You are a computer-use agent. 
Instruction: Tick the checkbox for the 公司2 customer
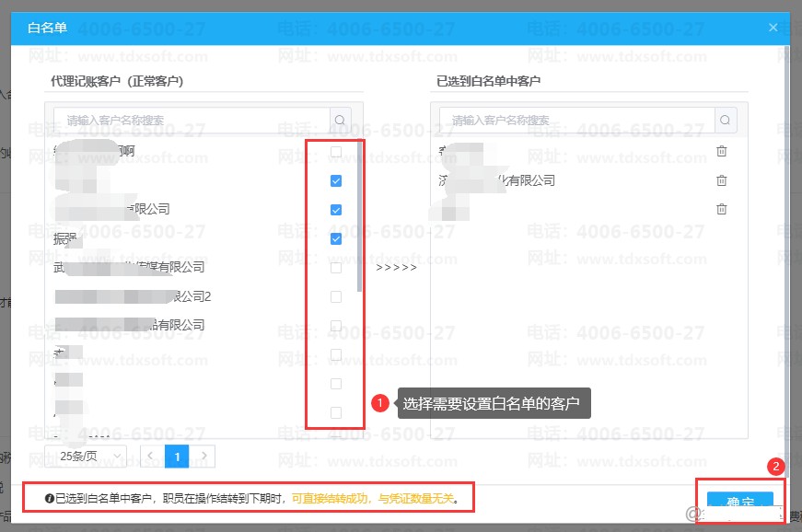(x=336, y=296)
